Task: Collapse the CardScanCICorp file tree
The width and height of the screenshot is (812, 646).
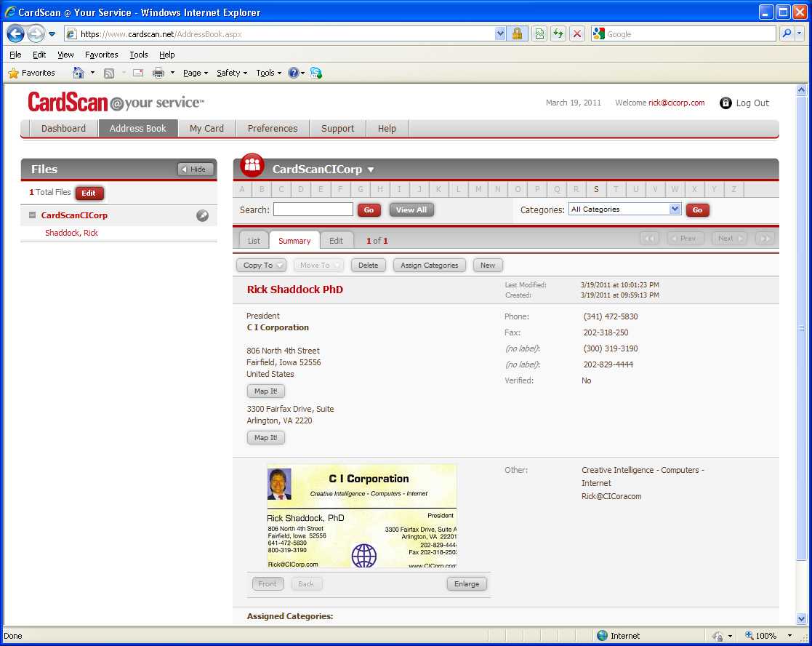Action: point(32,215)
